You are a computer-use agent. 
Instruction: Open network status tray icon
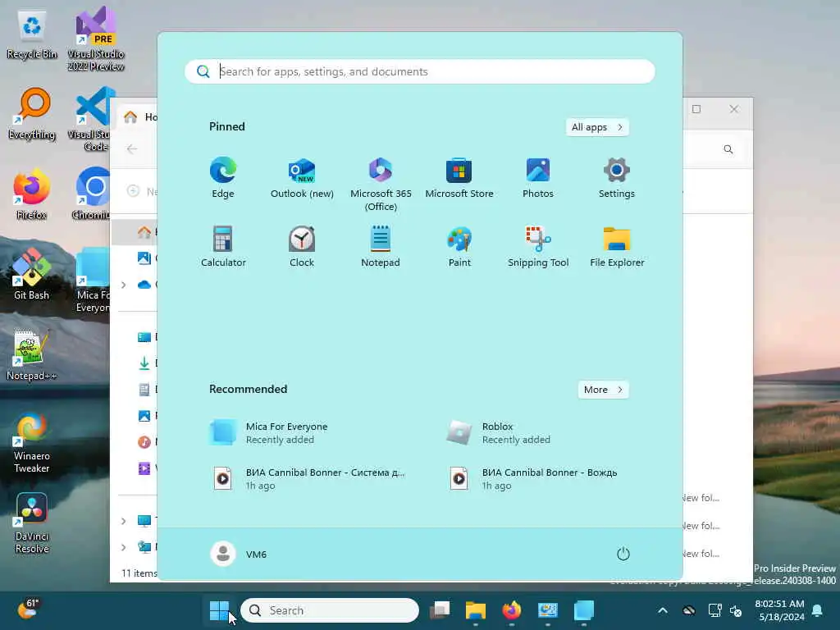(714, 610)
